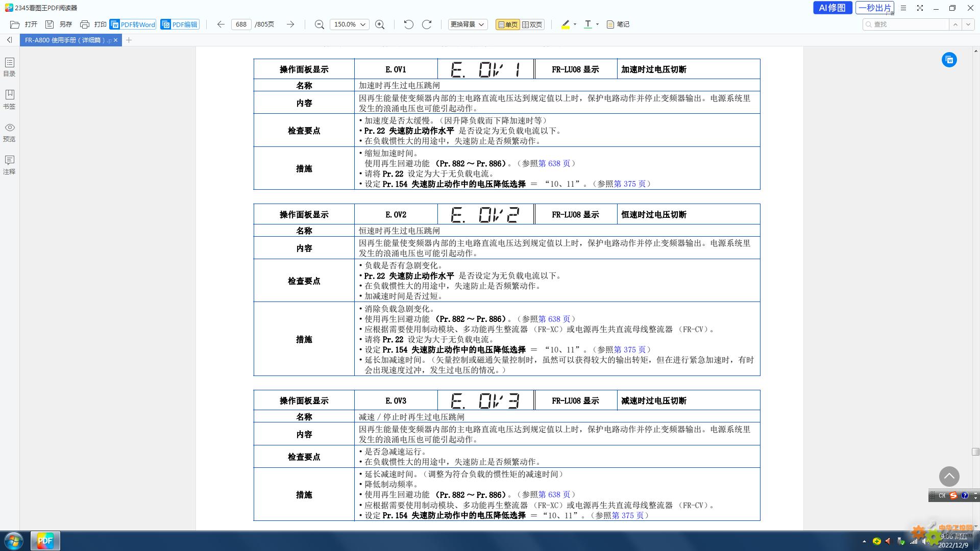Click the E.OV1 code cell
This screenshot has width=980, height=551.
pos(396,69)
